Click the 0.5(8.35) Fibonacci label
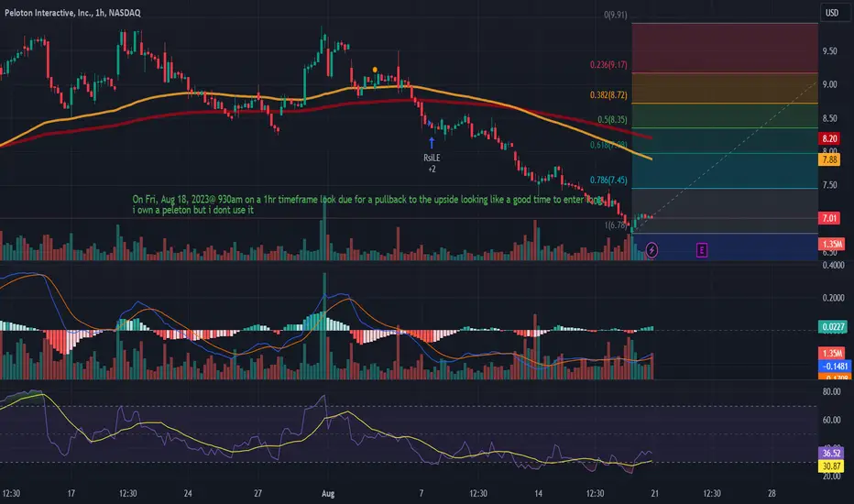This screenshot has height=504, width=854. point(612,119)
